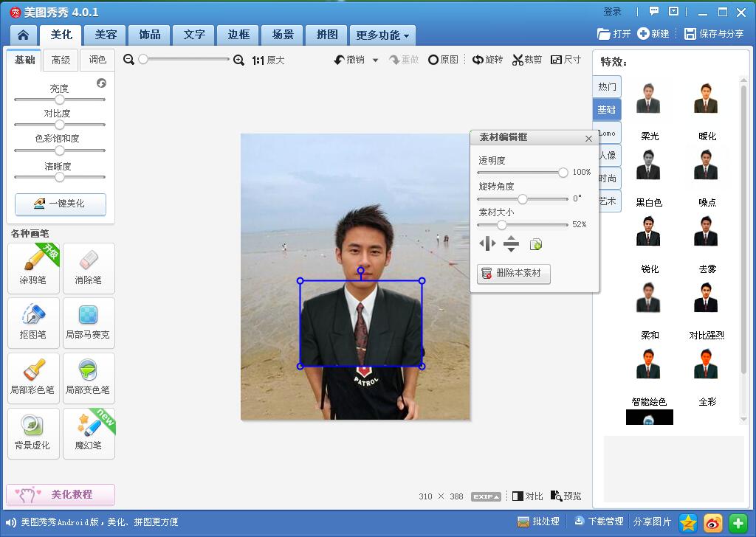This screenshot has width=756, height=537.
Task: Click the 一键美化 one-click beautify button
Action: coord(61,204)
